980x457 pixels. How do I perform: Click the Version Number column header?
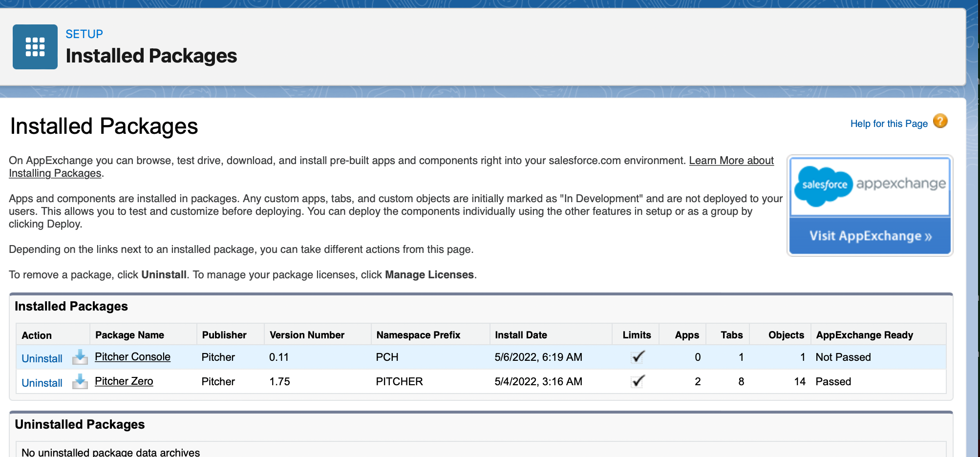tap(307, 335)
